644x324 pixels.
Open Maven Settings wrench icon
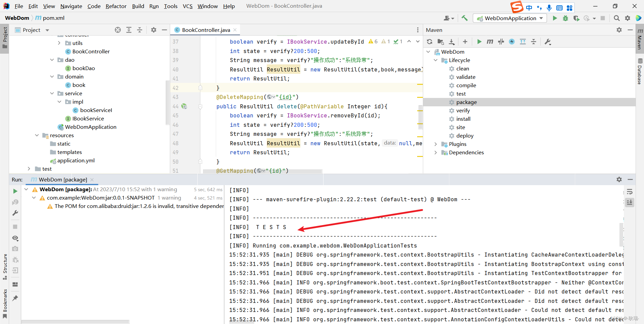coord(548,42)
